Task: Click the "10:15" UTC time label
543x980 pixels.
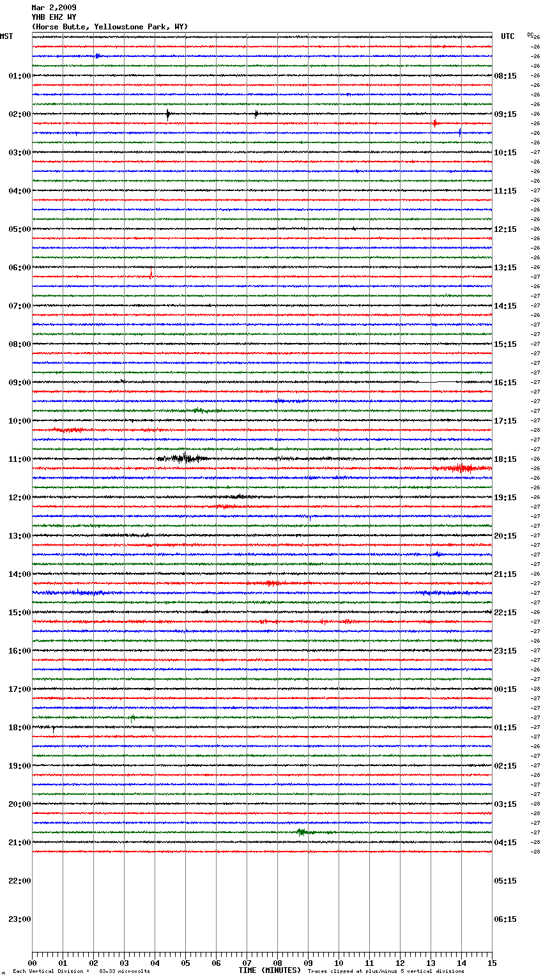Action: click(505, 153)
